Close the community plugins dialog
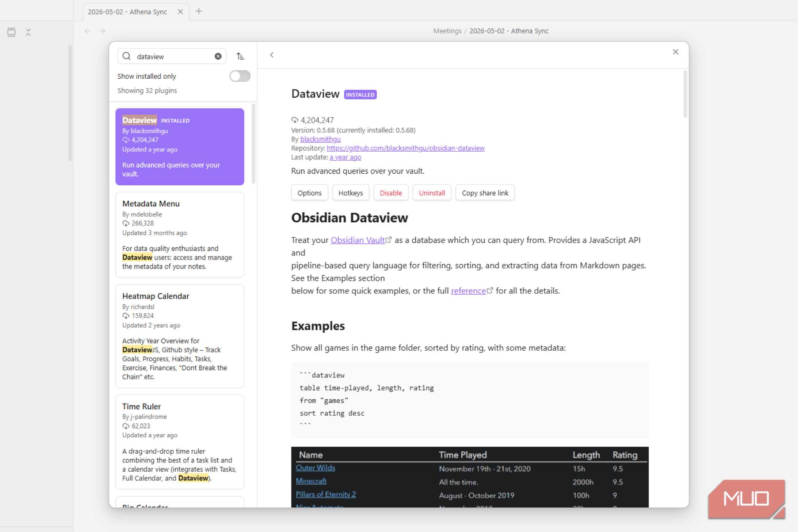The image size is (798, 532). tap(675, 52)
